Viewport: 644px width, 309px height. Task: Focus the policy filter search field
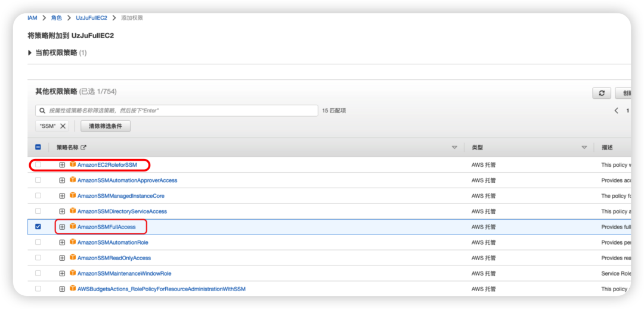[x=177, y=111]
